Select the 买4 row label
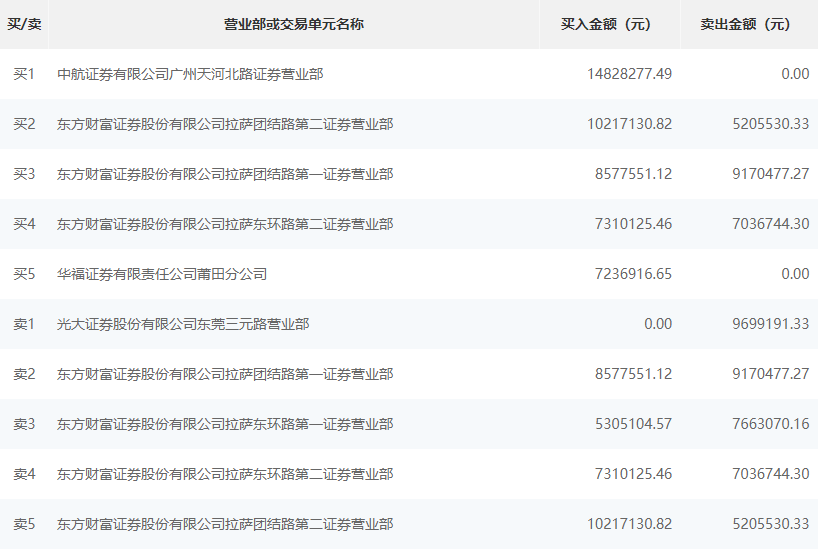 pyautogui.click(x=24, y=224)
